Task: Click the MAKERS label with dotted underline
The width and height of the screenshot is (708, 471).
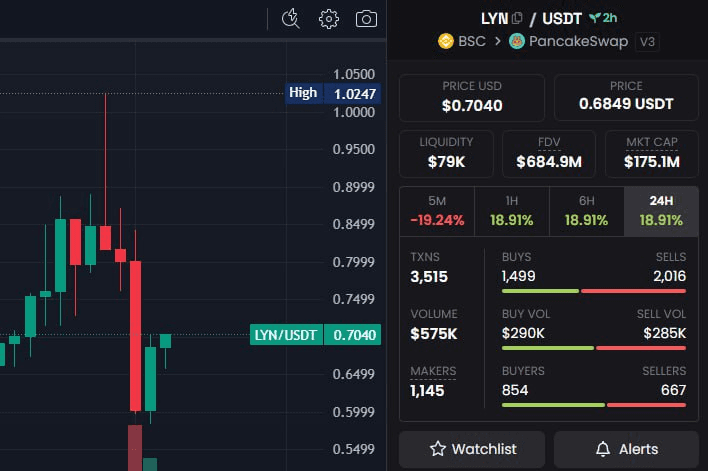Action: click(x=433, y=371)
